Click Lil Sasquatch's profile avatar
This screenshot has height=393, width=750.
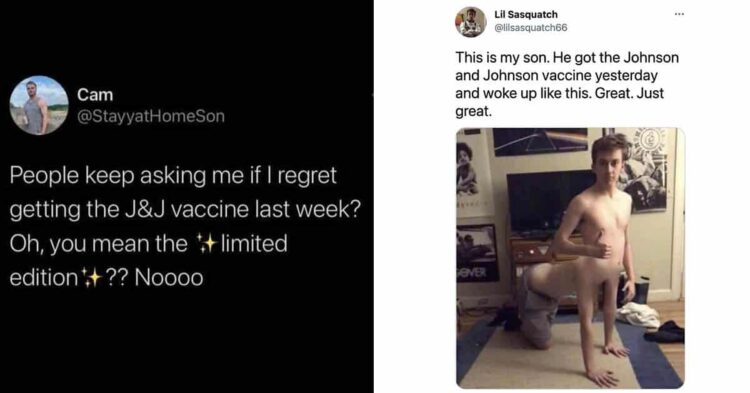(x=471, y=22)
